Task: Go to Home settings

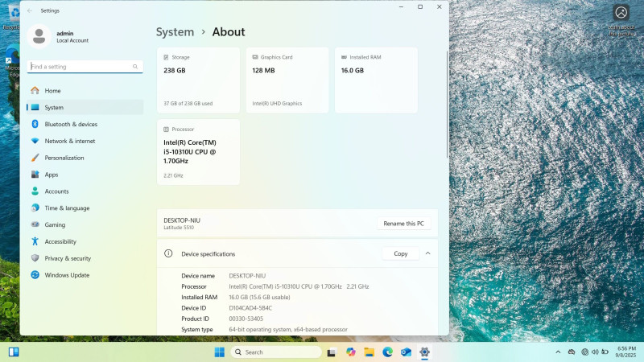Action: pos(85,91)
